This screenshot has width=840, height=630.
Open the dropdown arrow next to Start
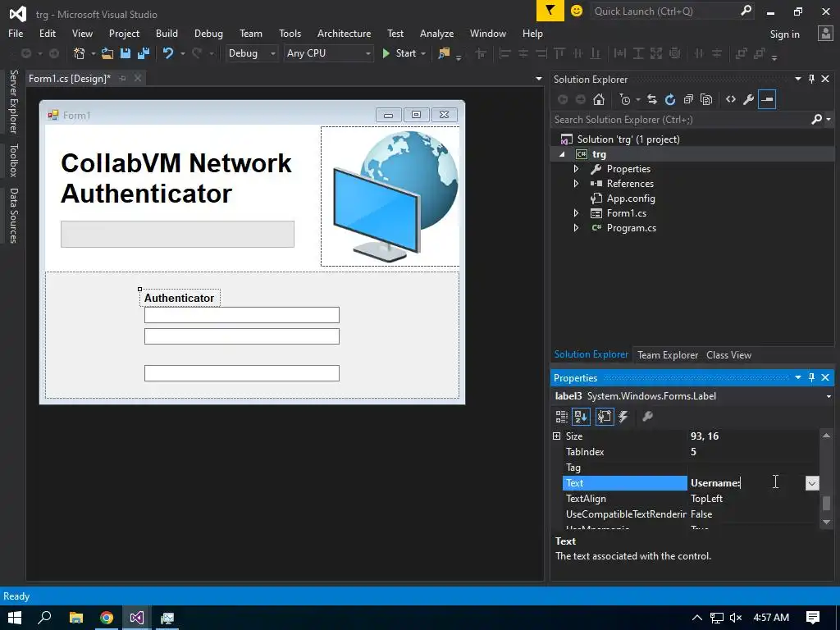pyautogui.click(x=423, y=53)
